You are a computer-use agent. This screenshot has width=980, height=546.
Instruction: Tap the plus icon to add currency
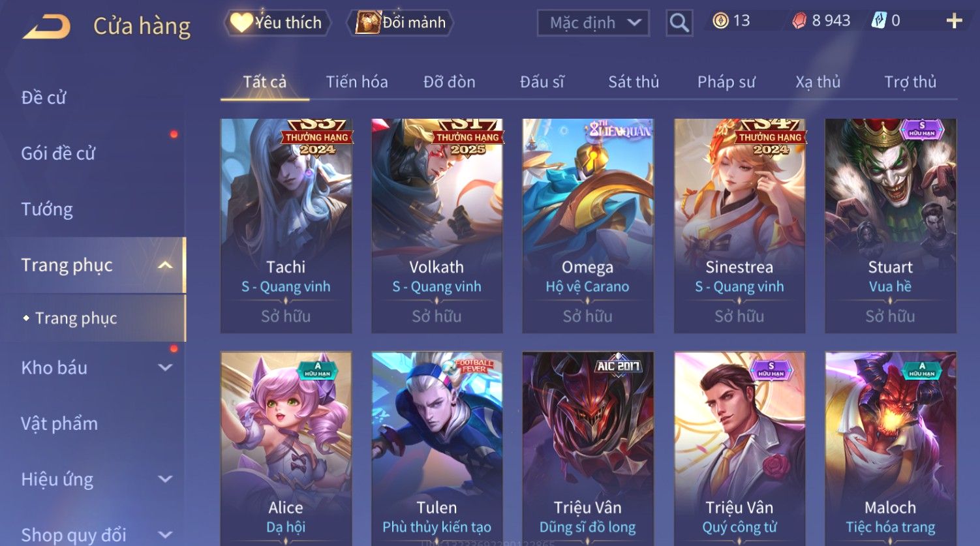(954, 22)
